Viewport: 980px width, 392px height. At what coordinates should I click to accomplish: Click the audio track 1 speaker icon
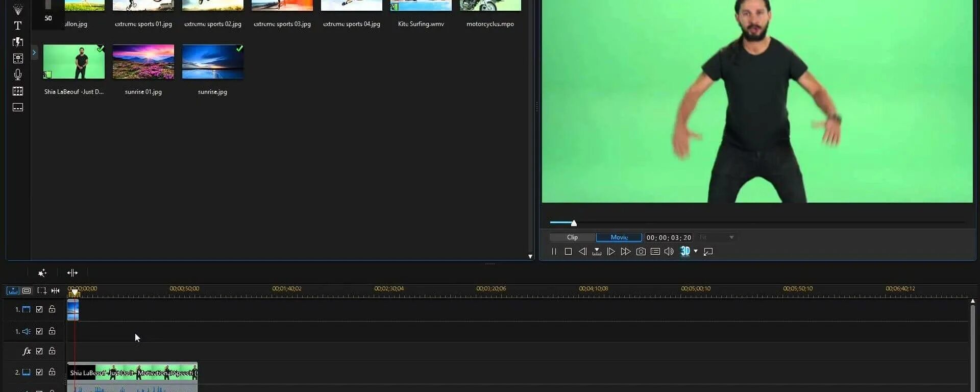(26, 331)
